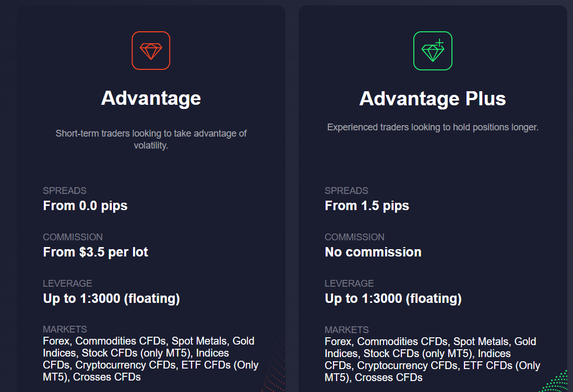Select the Advantage Plus account heading
573x392 pixels.
(x=433, y=99)
